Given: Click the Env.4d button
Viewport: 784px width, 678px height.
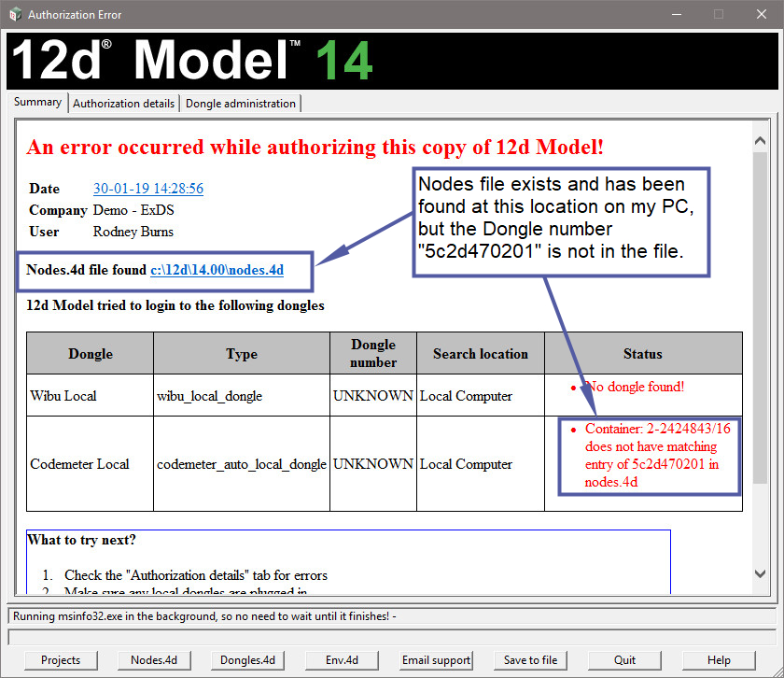Looking at the screenshot, I should pos(342,660).
